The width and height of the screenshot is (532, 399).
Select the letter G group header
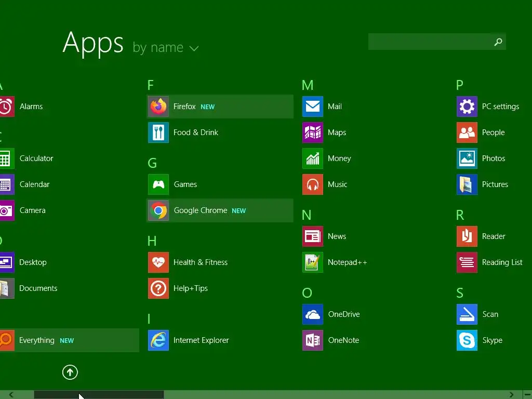click(x=152, y=163)
